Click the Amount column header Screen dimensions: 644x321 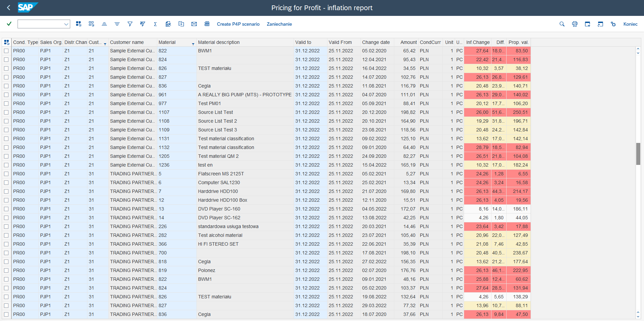point(408,42)
